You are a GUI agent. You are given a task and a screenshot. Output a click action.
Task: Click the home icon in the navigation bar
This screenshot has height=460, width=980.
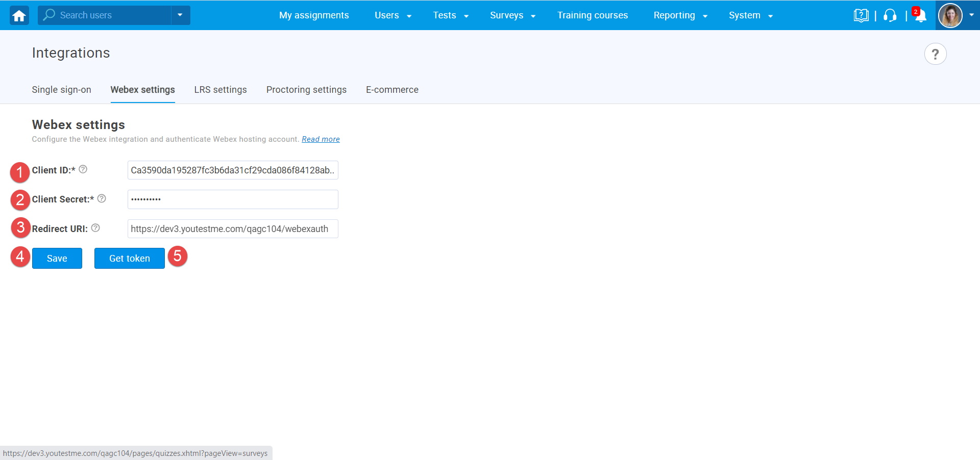click(x=18, y=15)
